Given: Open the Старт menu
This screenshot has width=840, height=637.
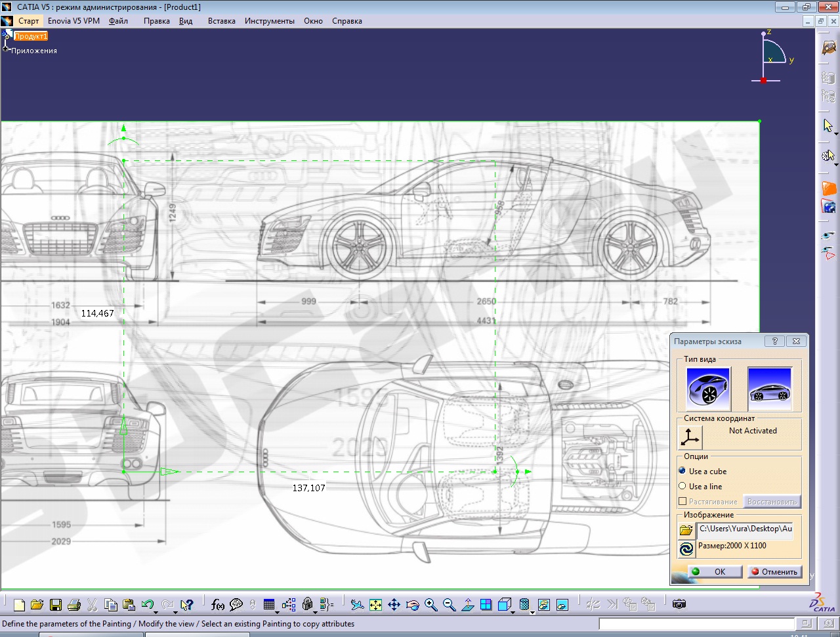Looking at the screenshot, I should [29, 21].
